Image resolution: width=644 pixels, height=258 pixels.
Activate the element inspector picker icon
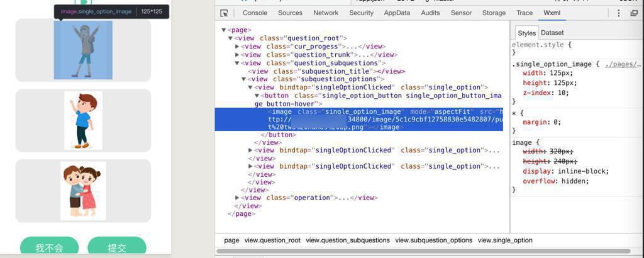click(224, 13)
